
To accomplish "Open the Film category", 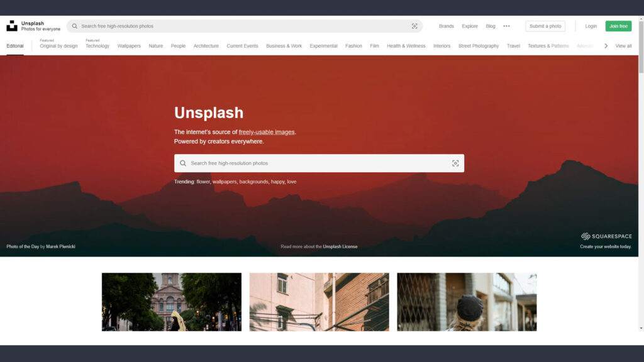I will pos(375,46).
